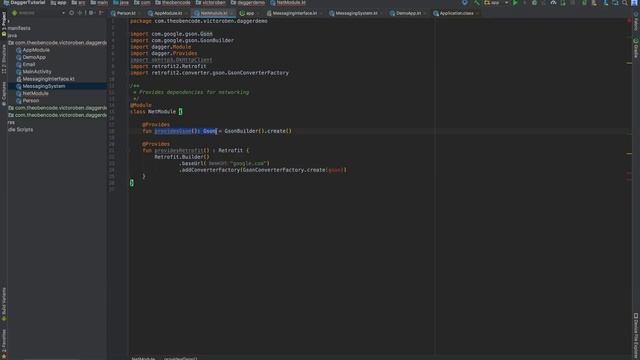Open Device File Explorer side tab
The image size is (640, 360).
(x=636, y=337)
